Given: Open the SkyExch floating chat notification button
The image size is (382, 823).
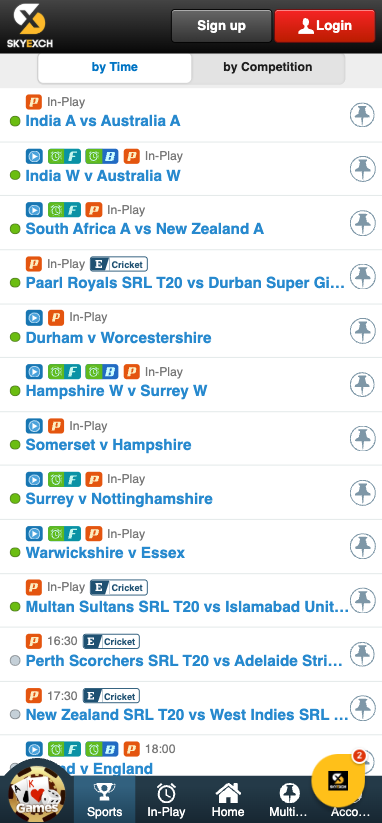Looking at the screenshot, I should (338, 780).
